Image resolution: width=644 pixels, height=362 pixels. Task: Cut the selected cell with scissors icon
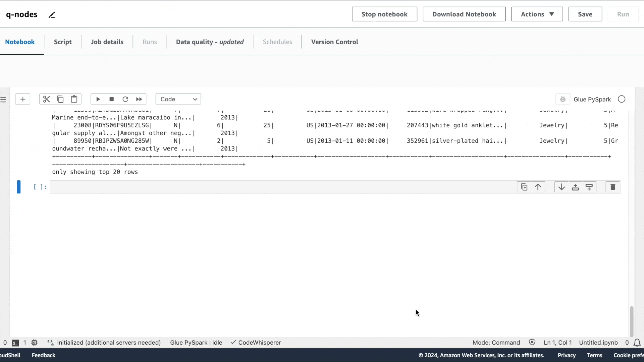pos(46,99)
